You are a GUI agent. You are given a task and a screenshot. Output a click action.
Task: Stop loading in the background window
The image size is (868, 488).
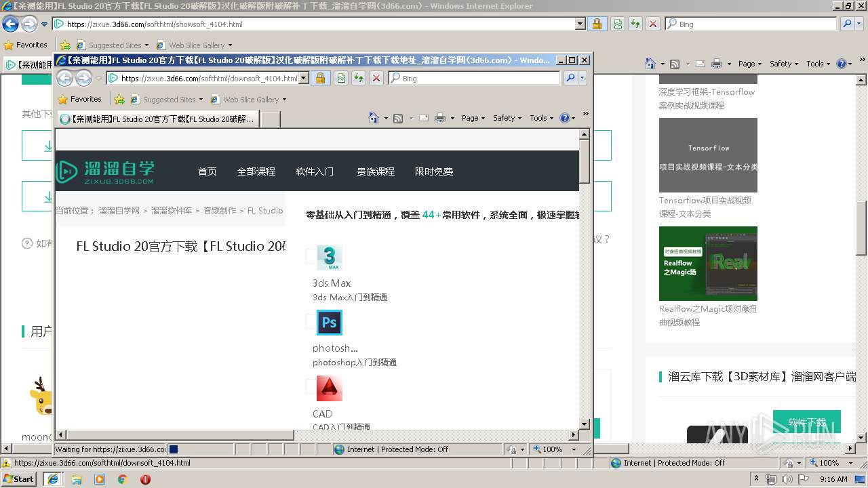[653, 24]
